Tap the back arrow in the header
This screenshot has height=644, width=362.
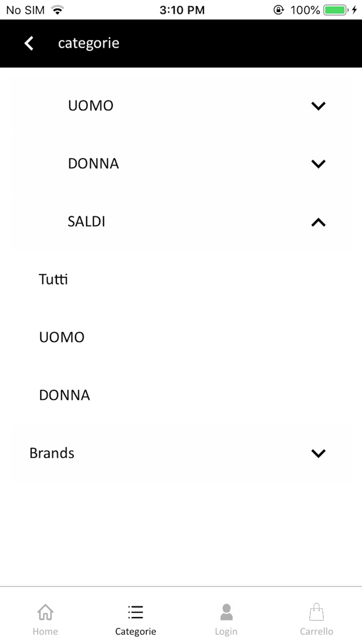pos(28,43)
